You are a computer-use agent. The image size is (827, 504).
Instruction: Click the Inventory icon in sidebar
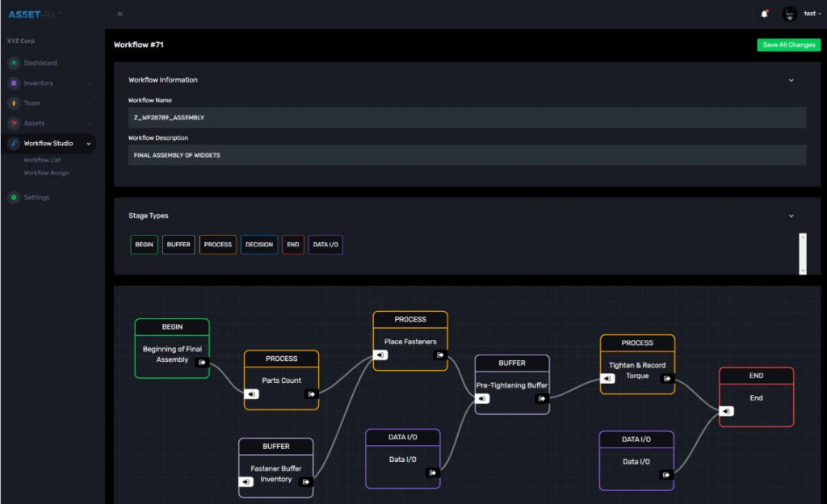coord(14,83)
